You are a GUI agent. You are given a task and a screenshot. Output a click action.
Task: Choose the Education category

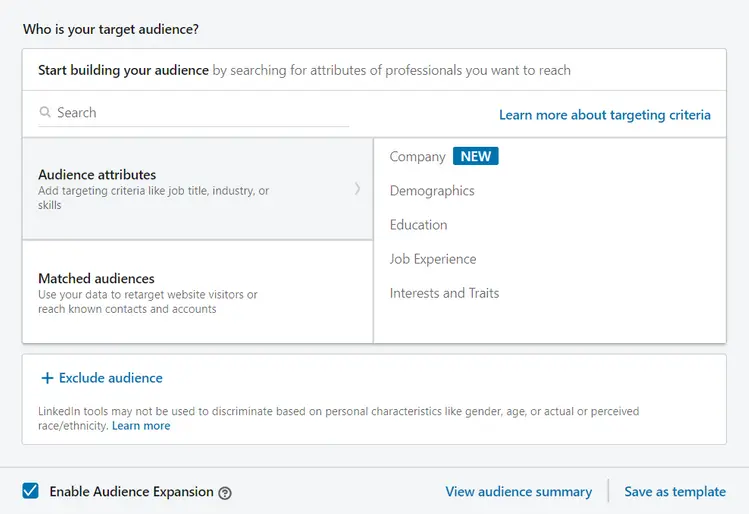point(418,225)
